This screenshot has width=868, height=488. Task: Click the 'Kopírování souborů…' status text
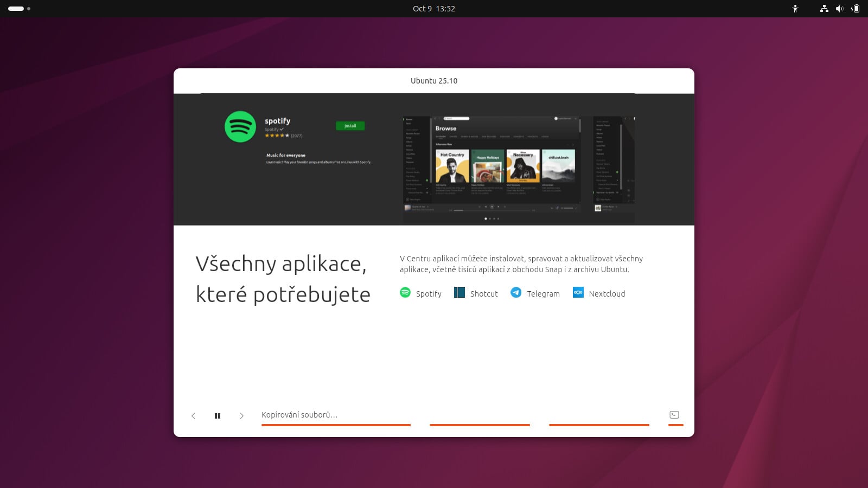(x=299, y=415)
